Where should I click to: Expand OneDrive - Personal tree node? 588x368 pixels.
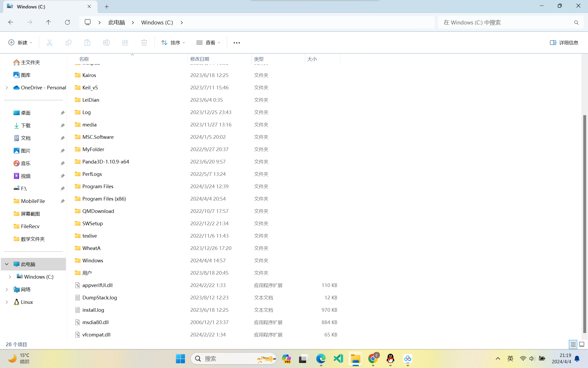click(7, 88)
